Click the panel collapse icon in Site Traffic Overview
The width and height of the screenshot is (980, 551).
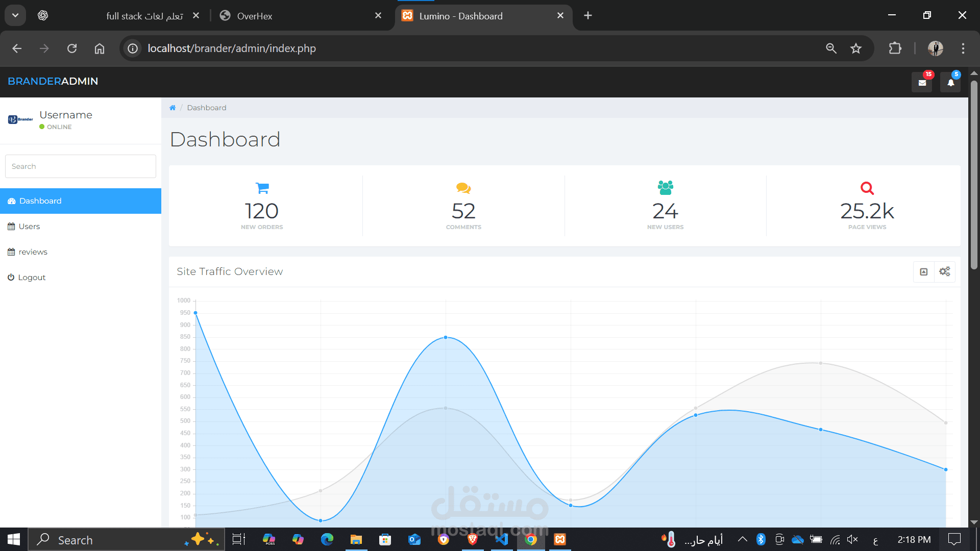[x=923, y=272]
